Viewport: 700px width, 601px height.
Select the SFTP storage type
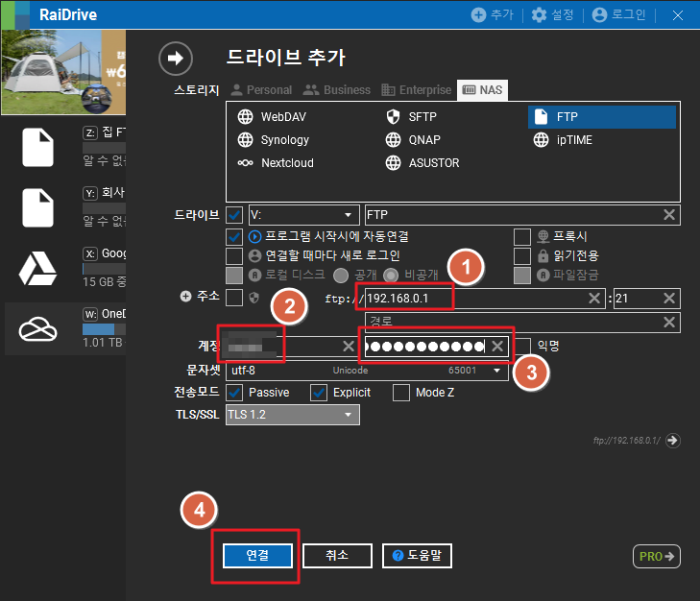pos(411,116)
